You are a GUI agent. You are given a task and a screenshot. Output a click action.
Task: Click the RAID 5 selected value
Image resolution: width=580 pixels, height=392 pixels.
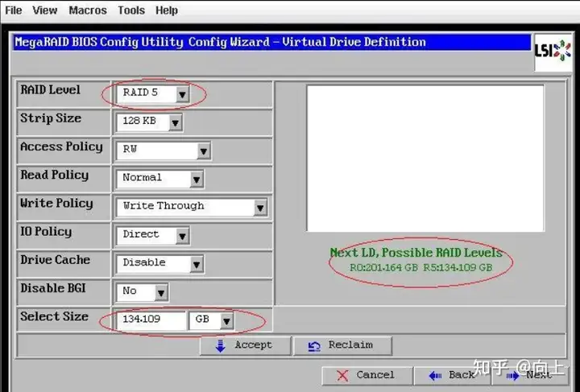click(x=140, y=93)
